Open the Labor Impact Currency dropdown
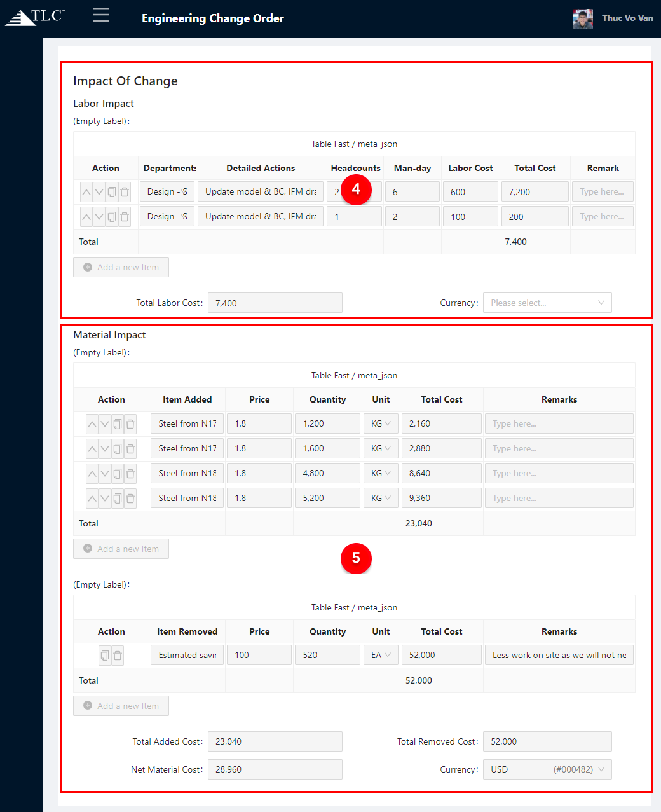This screenshot has height=812, width=661. click(x=547, y=303)
